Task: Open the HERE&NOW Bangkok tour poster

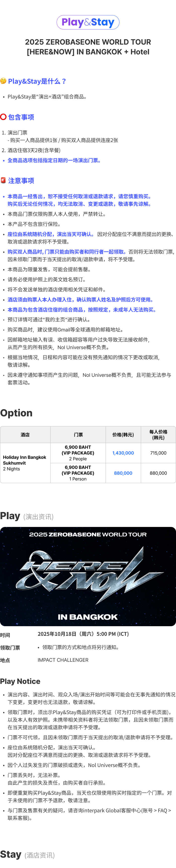Action: pyautogui.click(x=88, y=577)
